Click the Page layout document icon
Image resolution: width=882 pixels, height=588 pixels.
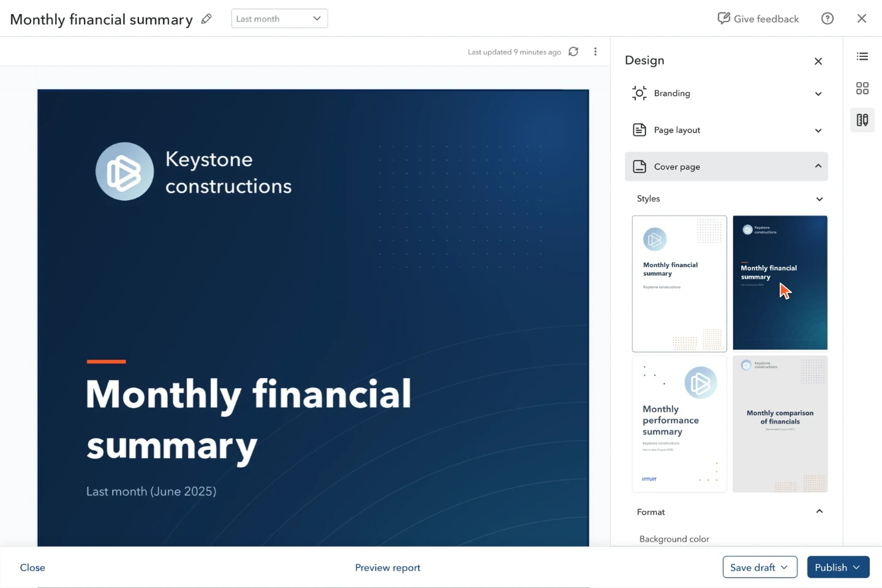pos(639,130)
